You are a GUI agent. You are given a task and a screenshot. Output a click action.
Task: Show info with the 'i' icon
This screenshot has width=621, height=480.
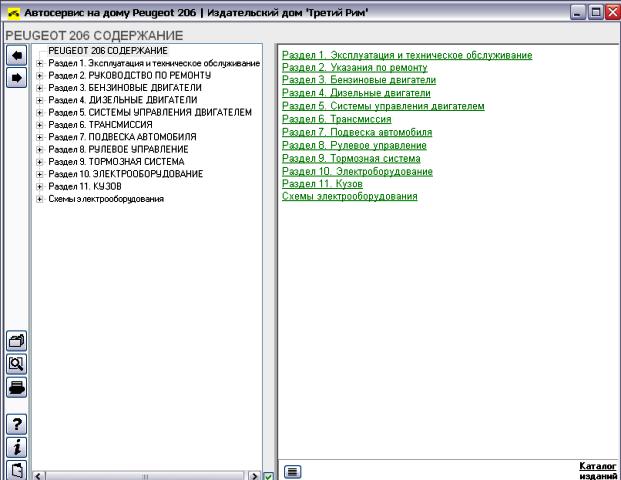coord(17,448)
